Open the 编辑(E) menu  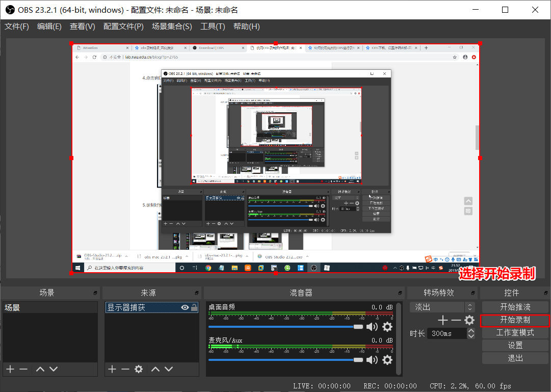[x=49, y=27]
